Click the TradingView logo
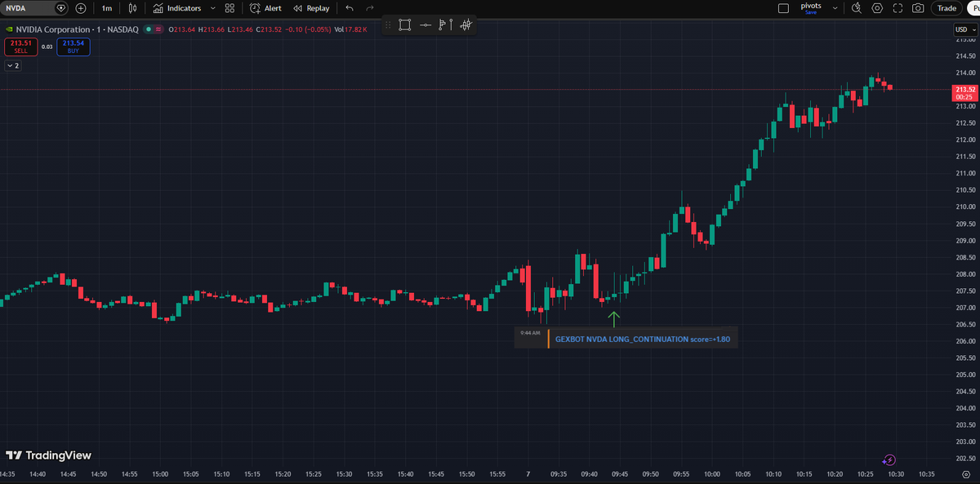Screen dimensions: 980x484 pyautogui.click(x=48, y=455)
